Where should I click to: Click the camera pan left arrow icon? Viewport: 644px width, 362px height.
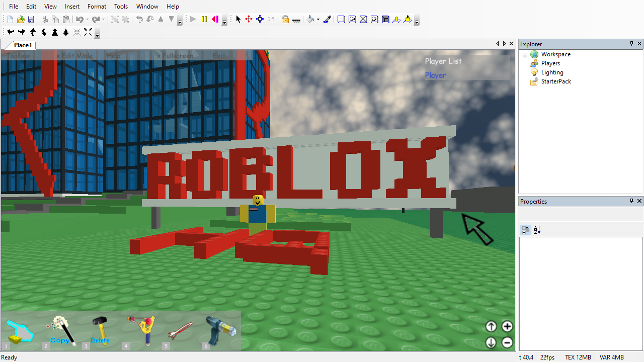coord(11,32)
